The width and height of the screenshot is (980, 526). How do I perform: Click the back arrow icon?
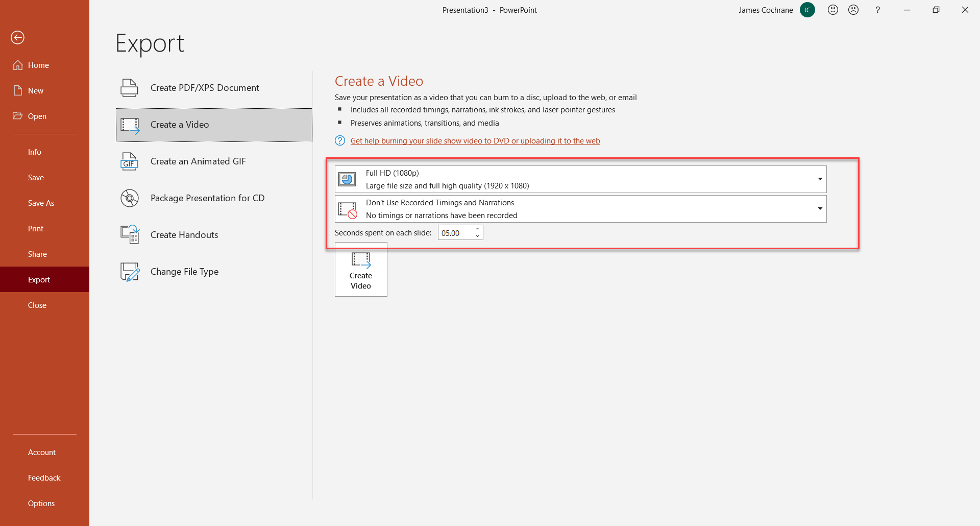(18, 37)
